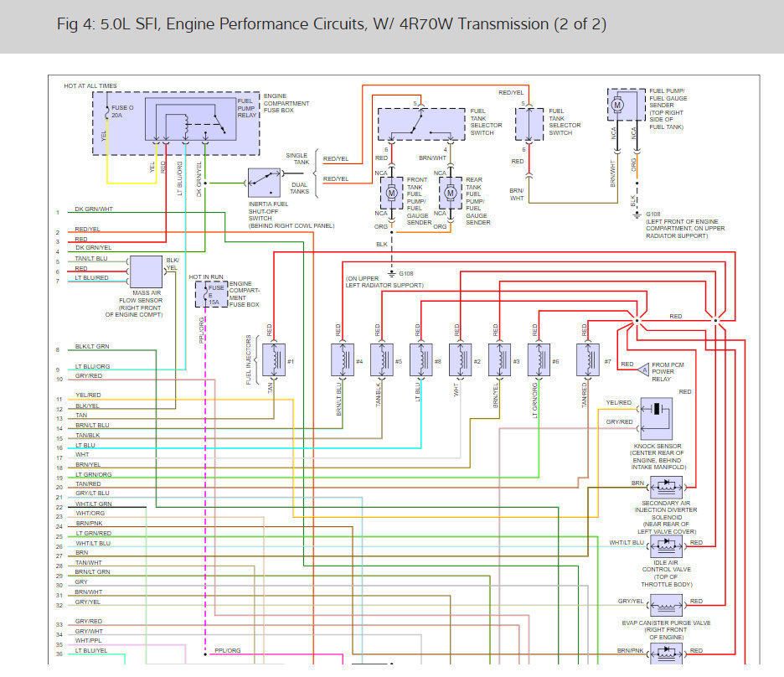Click the TAN/WHT wire 28 label

[89, 562]
